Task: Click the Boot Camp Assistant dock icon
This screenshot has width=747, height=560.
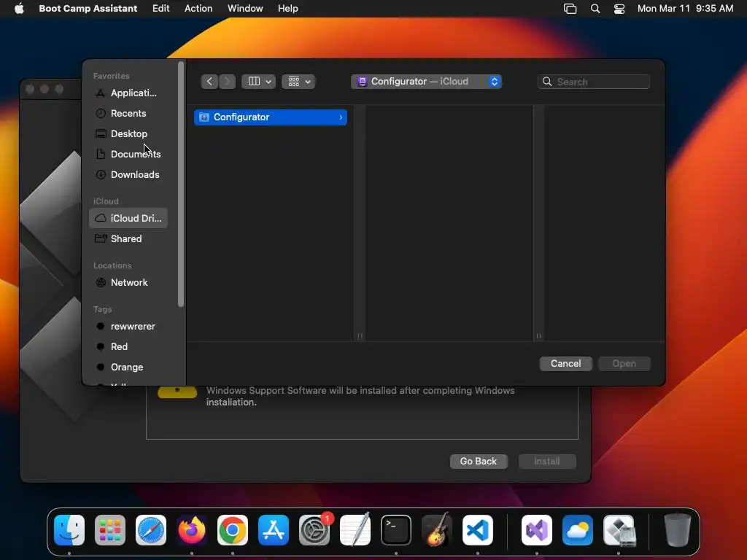Action: [619, 530]
